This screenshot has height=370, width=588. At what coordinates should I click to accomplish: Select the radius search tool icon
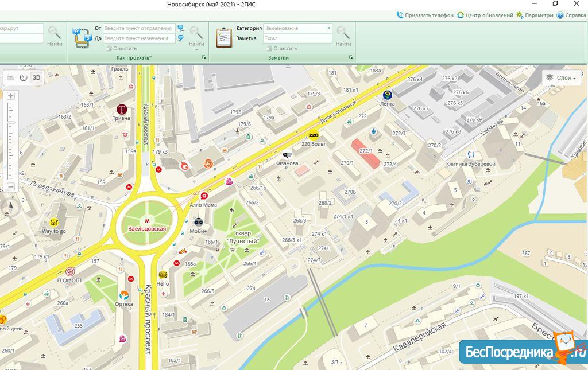23,77
